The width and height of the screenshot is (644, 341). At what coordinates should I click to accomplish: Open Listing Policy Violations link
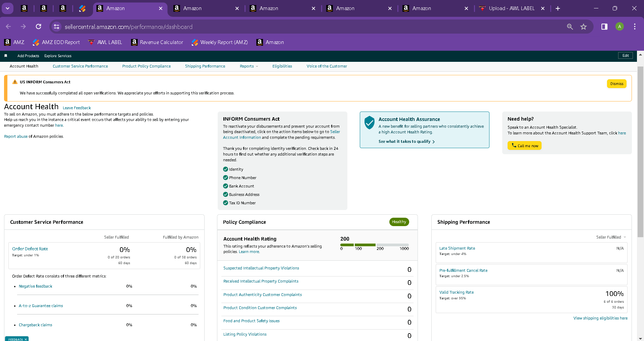245,334
